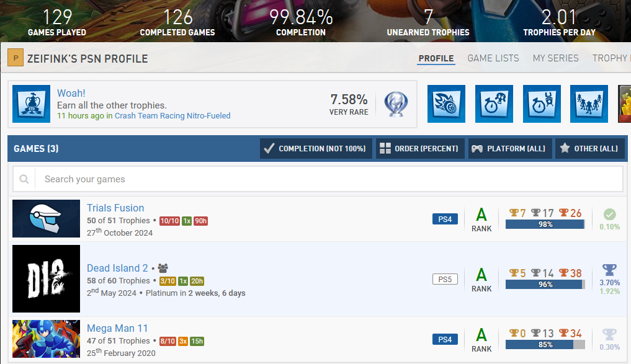Open the Woah! trophy link

[x=71, y=93]
